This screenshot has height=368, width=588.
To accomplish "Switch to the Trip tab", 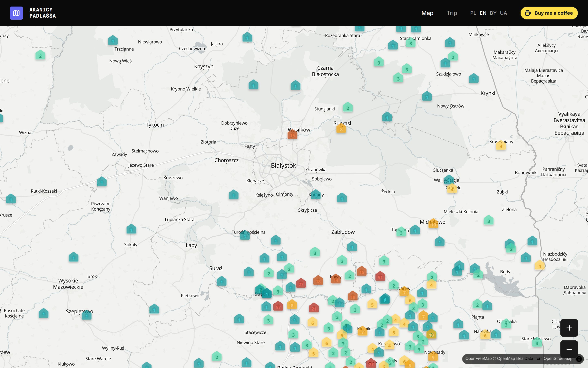I will [x=452, y=13].
